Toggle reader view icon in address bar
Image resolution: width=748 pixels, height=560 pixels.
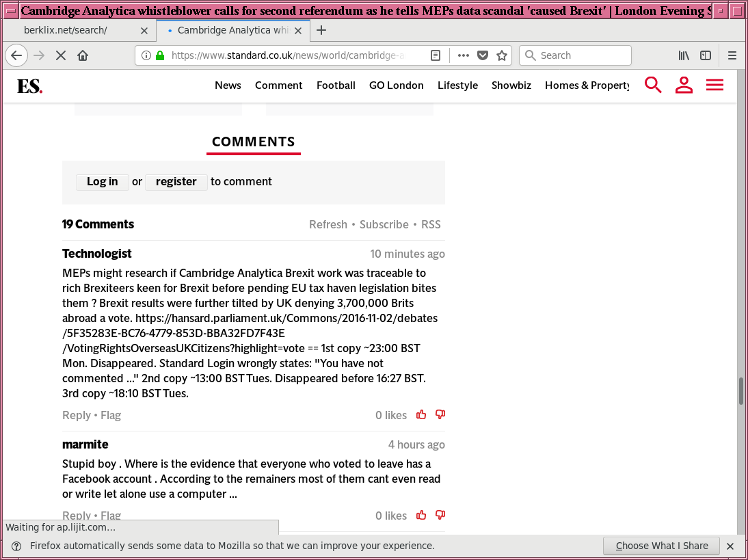436,55
